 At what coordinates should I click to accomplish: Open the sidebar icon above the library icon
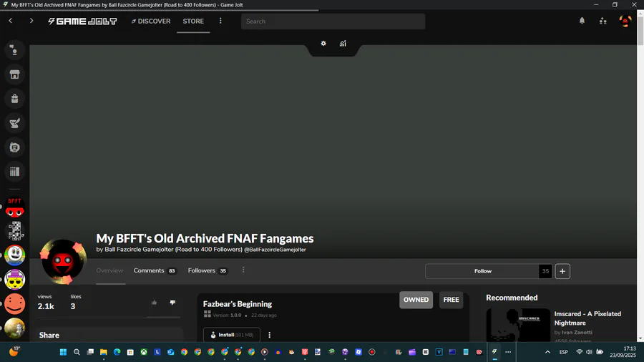(15, 147)
